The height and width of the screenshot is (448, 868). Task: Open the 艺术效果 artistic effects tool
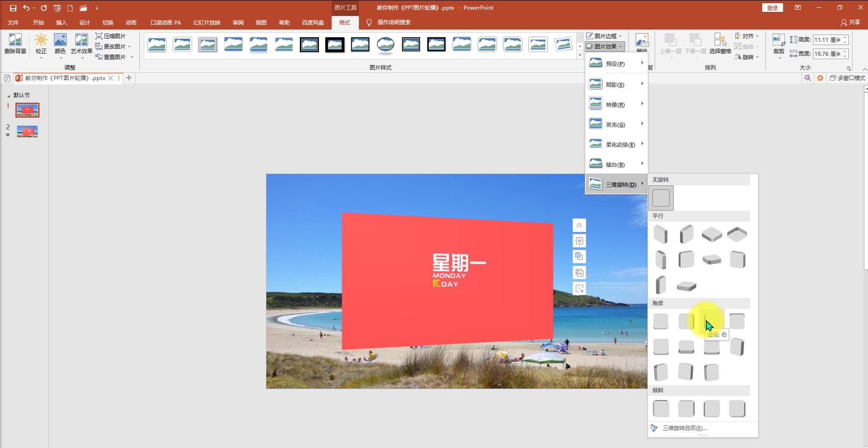[x=82, y=41]
